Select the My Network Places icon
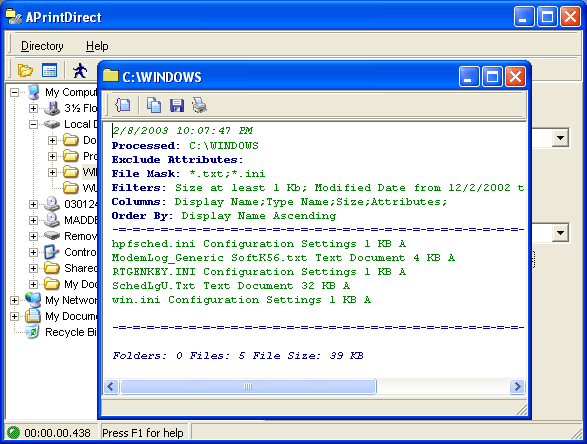587x444 pixels. tap(33, 300)
